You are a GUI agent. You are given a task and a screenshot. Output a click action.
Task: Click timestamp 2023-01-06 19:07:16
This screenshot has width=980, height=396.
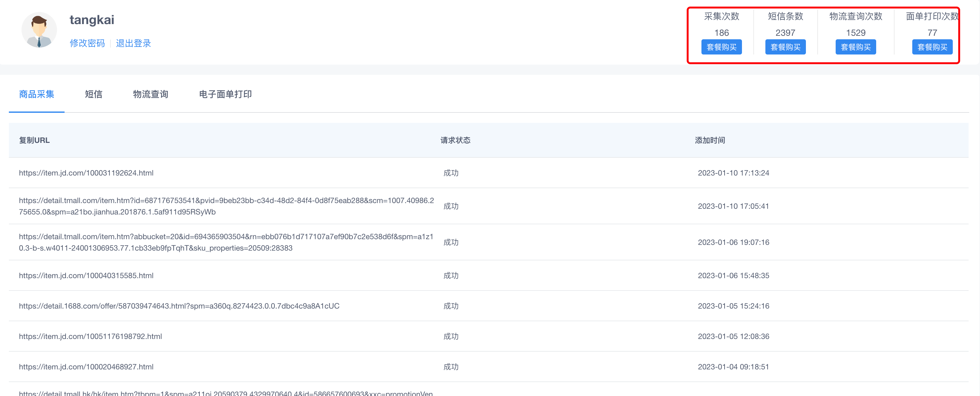point(733,242)
